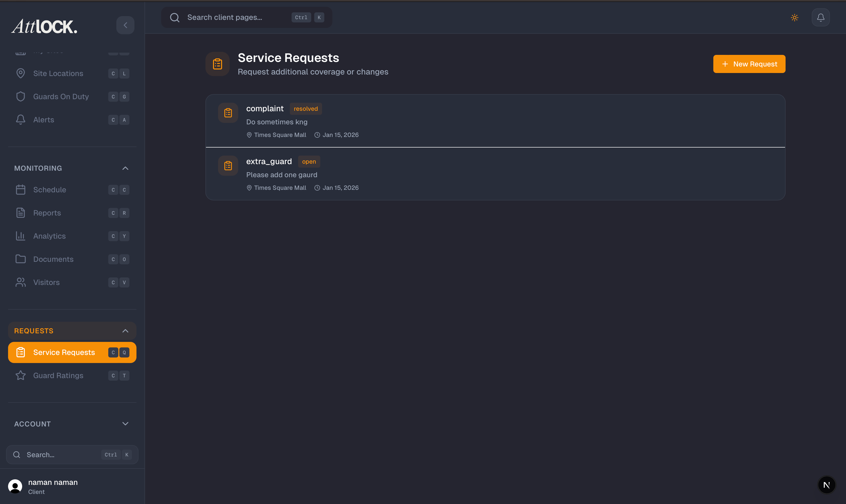846x504 pixels.
Task: Collapse the sidebar with the left arrow
Action: pyautogui.click(x=125, y=25)
